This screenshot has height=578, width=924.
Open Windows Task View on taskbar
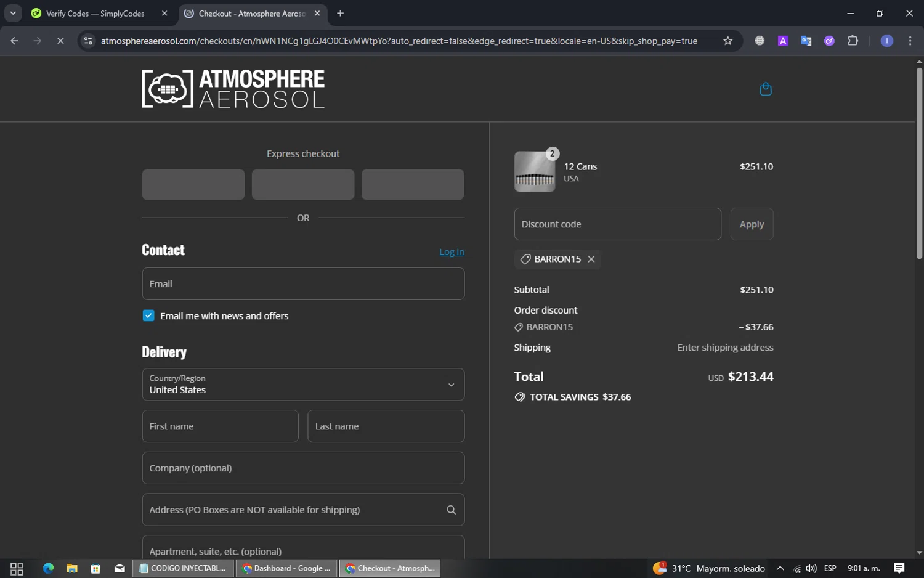pos(17,568)
